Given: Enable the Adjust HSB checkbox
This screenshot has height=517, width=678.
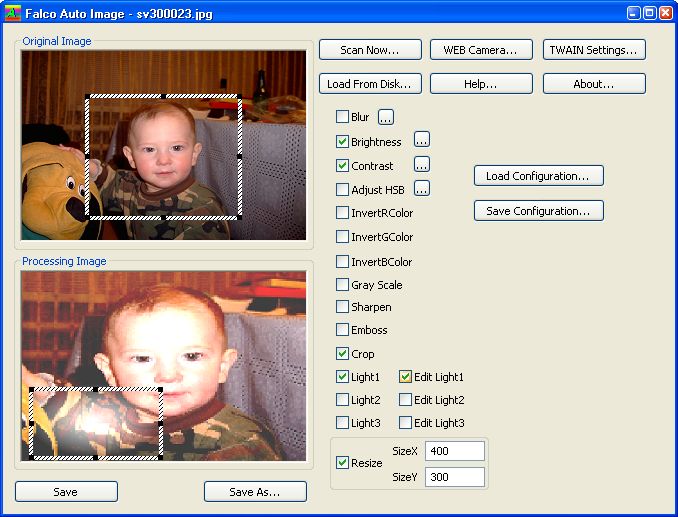Looking at the screenshot, I should tap(342, 189).
